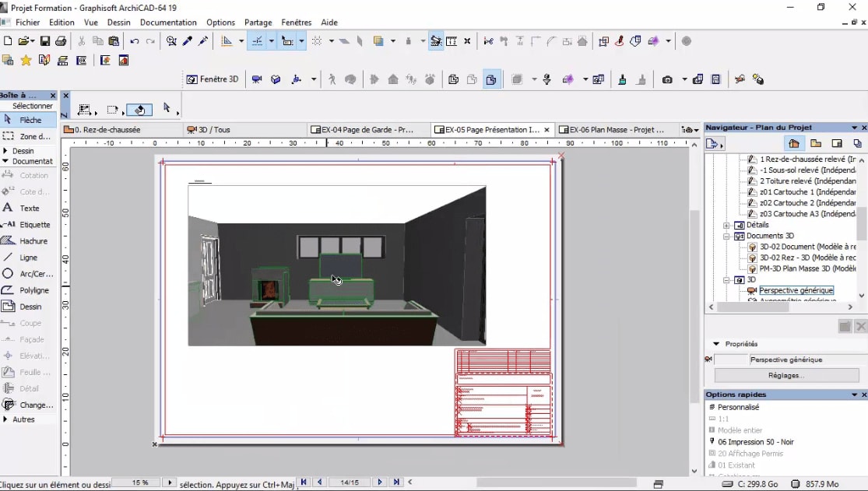
Task: Open the Fenêtre 3D button
Action: pyautogui.click(x=213, y=79)
